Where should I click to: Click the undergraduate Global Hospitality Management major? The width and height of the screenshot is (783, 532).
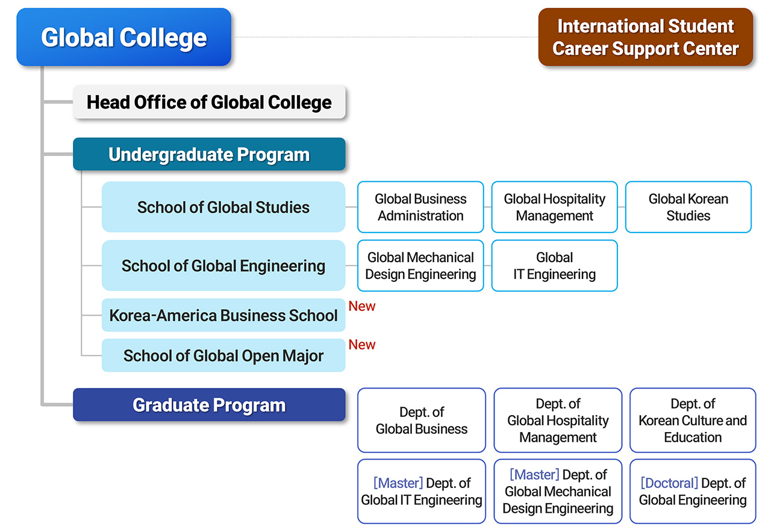[554, 207]
